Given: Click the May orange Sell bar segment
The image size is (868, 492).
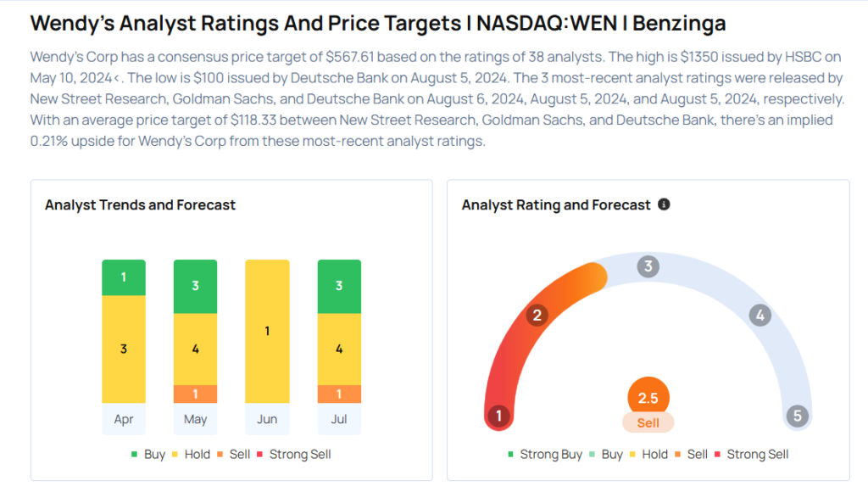Looking at the screenshot, I should coord(195,394).
